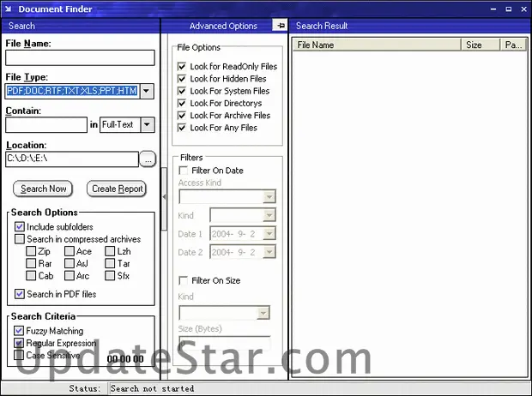Uncheck Look for ReadOnly Files
532x396 pixels.
tap(182, 67)
